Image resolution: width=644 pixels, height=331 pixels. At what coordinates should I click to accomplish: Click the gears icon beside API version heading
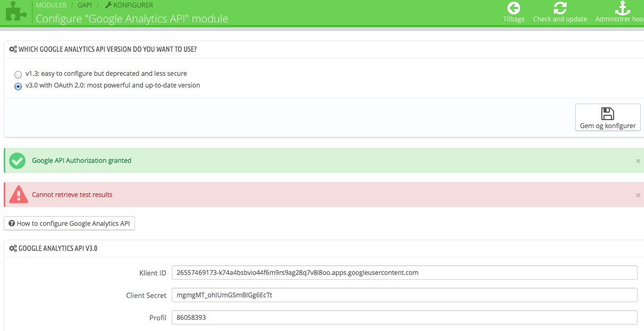[13, 49]
